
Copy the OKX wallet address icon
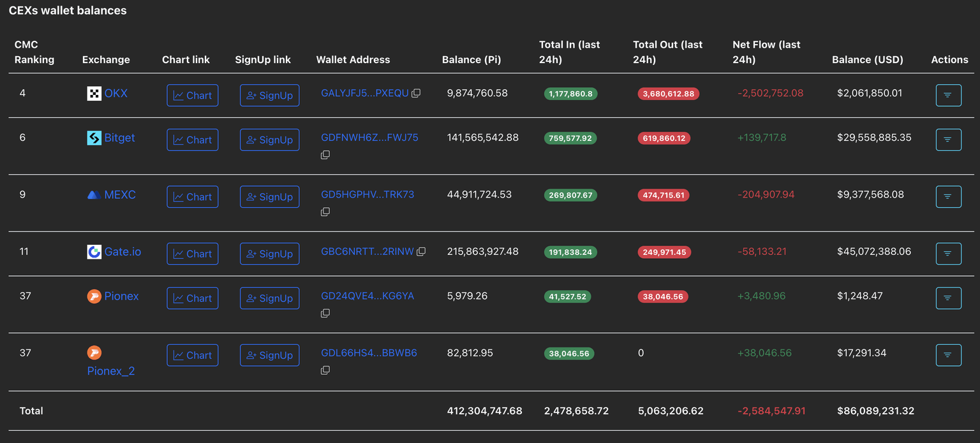click(x=416, y=94)
